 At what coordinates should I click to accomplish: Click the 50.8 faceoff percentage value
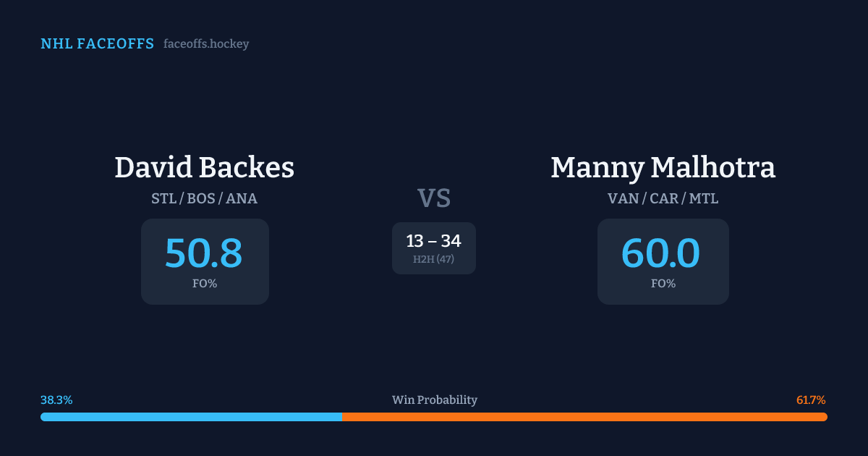pos(204,253)
